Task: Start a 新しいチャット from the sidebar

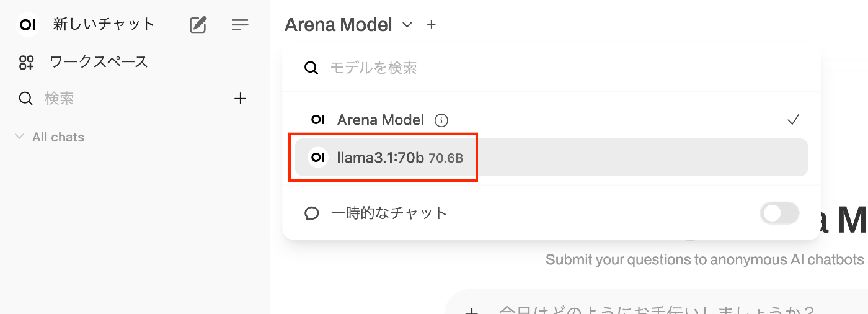Action: coord(104,25)
